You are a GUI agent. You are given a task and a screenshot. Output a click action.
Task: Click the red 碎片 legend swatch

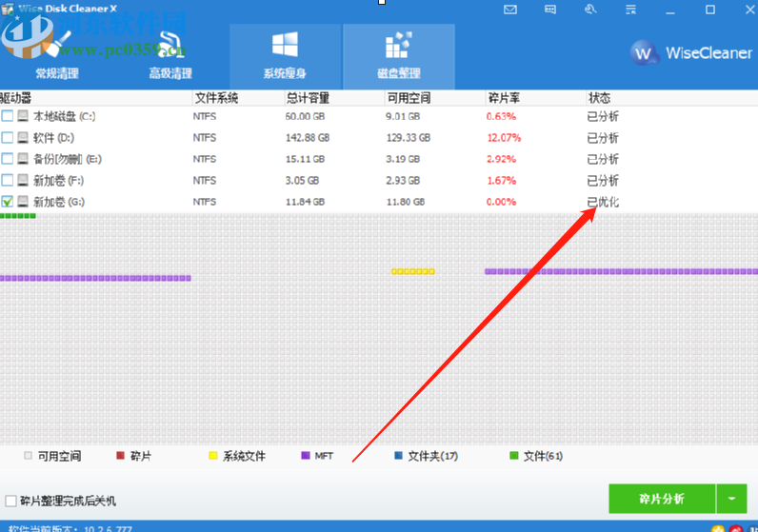pos(120,456)
